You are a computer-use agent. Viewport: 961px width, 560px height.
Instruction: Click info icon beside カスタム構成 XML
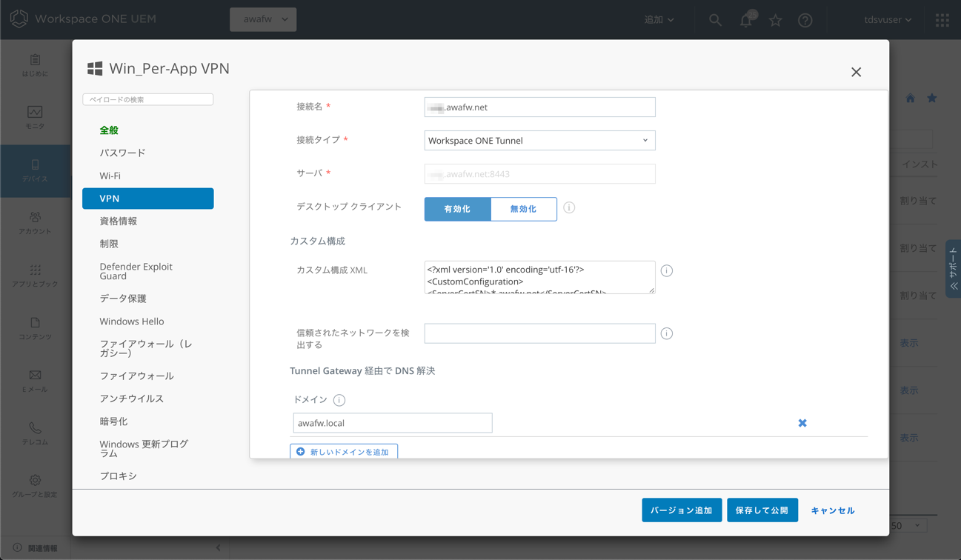click(667, 270)
